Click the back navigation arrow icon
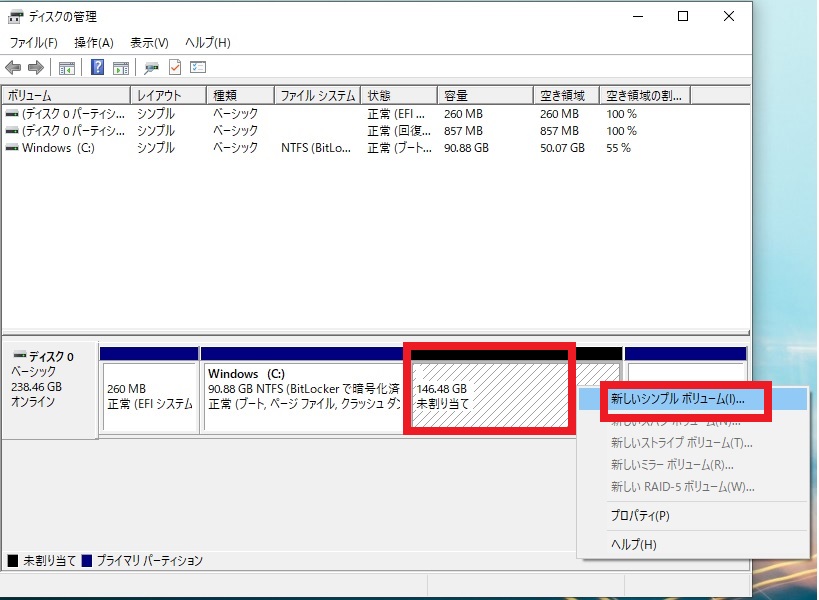The width and height of the screenshot is (819, 600). pos(12,67)
